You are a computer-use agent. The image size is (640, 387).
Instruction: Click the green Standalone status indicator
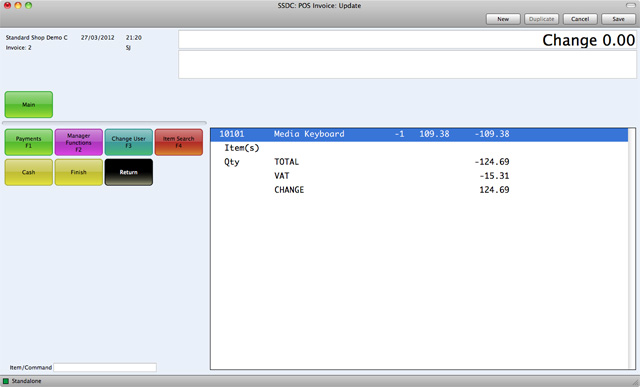(6, 381)
